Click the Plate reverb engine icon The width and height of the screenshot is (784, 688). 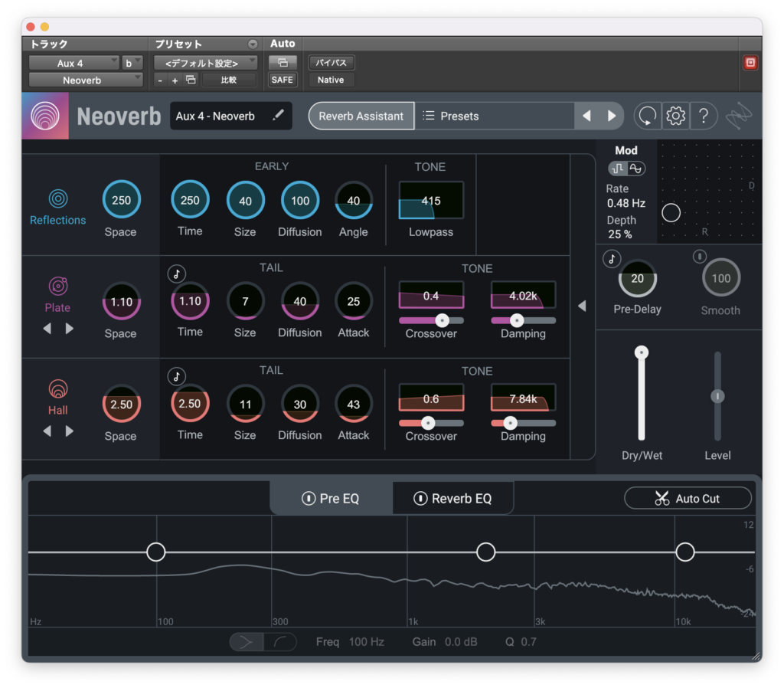[58, 286]
